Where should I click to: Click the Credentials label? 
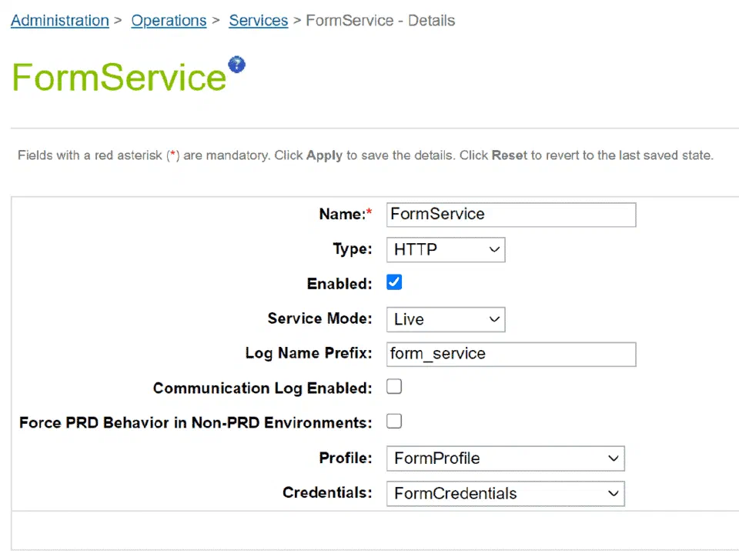(327, 492)
